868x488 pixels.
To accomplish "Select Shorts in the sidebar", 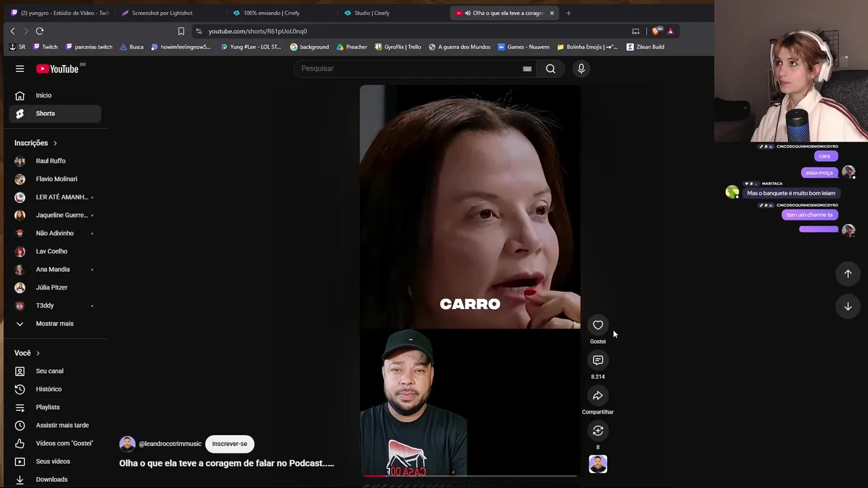I will 55,114.
